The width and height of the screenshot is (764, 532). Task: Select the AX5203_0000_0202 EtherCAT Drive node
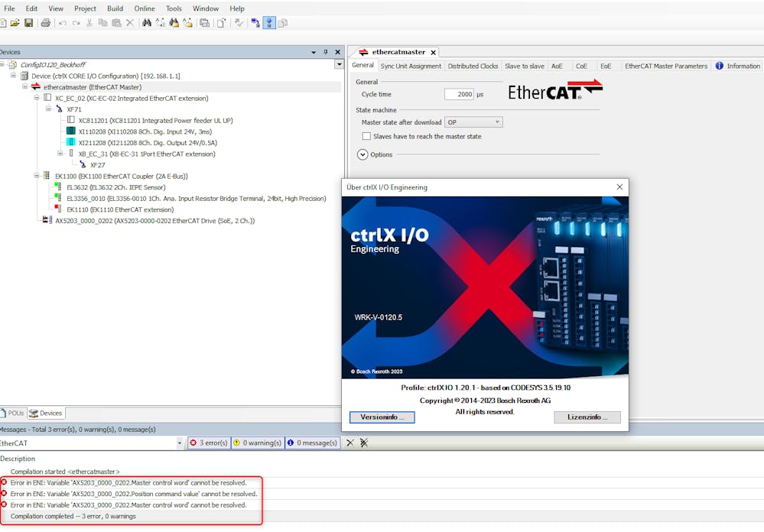(x=154, y=221)
